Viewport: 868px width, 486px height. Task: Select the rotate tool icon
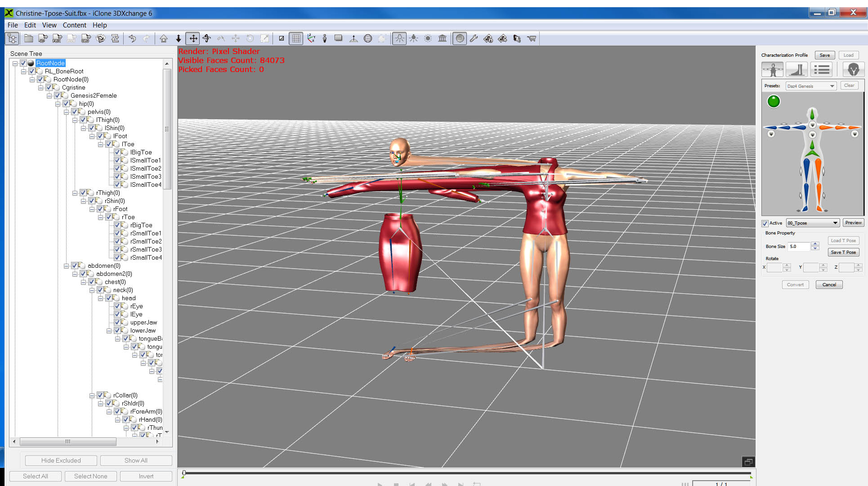tap(207, 39)
